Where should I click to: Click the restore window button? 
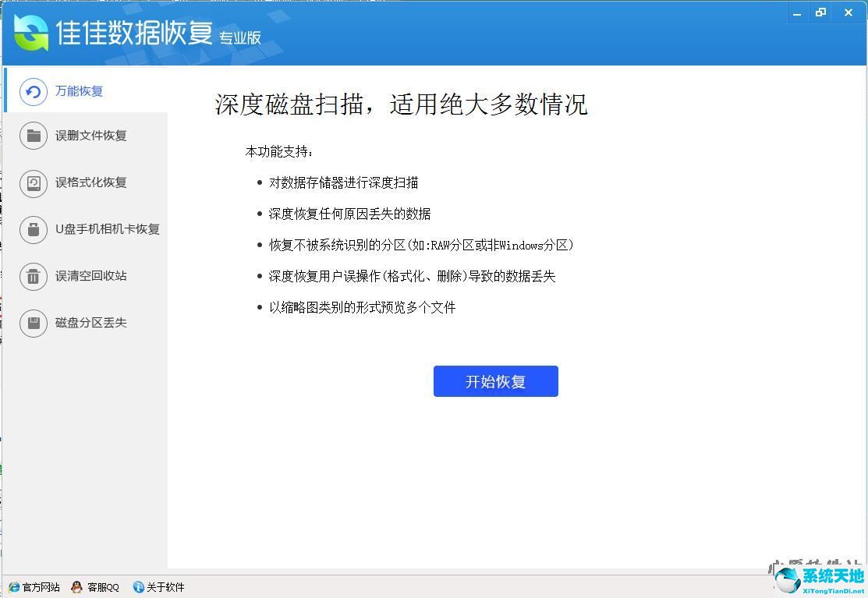[820, 12]
